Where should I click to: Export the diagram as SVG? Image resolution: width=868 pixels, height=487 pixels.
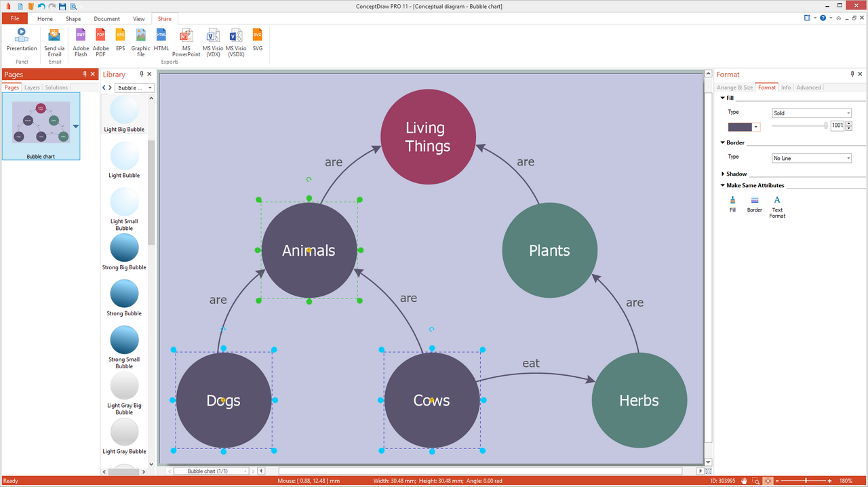coord(258,39)
